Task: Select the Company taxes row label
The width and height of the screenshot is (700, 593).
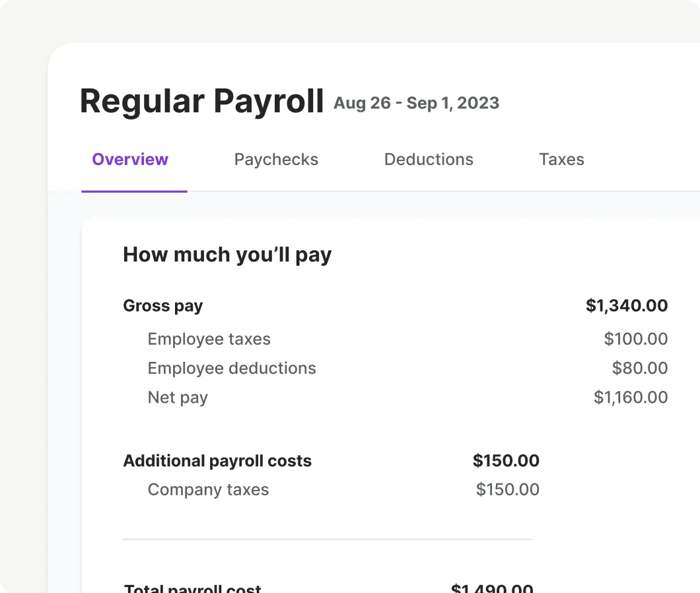Action: (x=208, y=490)
